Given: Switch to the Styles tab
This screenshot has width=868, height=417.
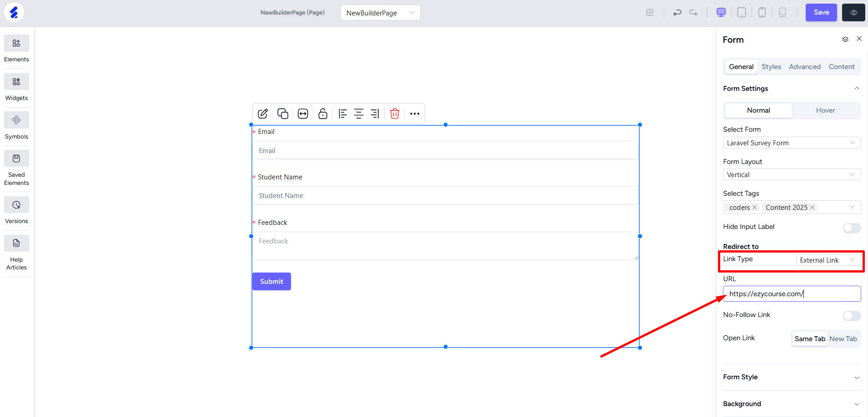Looking at the screenshot, I should (771, 67).
